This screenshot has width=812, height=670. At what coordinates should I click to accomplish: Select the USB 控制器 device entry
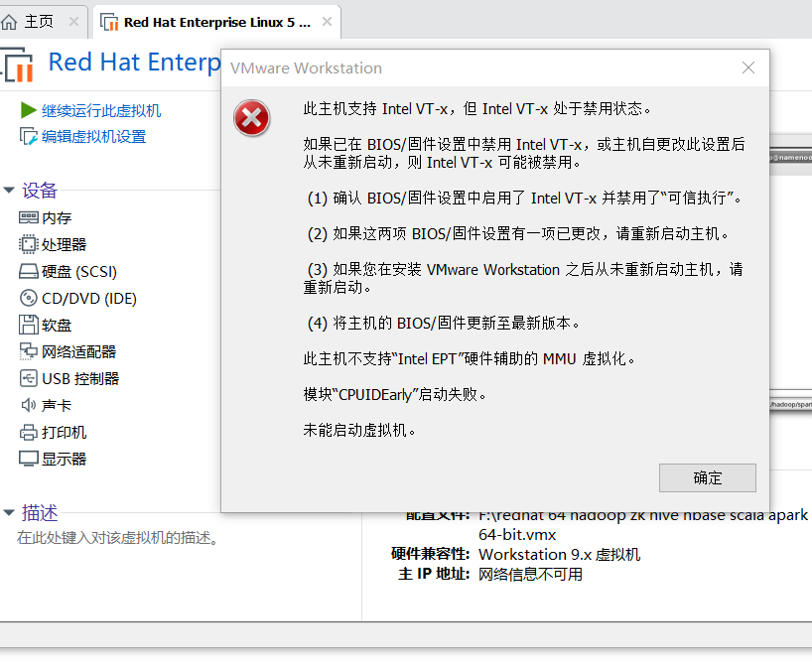pyautogui.click(x=80, y=379)
